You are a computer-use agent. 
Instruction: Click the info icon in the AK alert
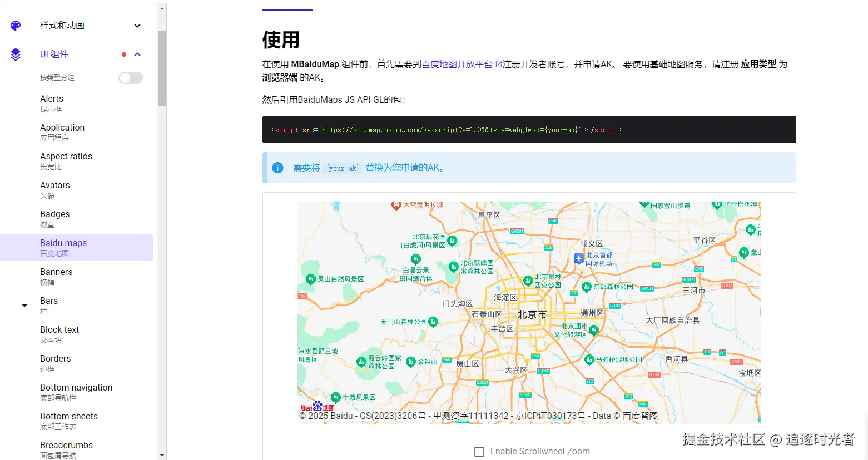coord(278,168)
